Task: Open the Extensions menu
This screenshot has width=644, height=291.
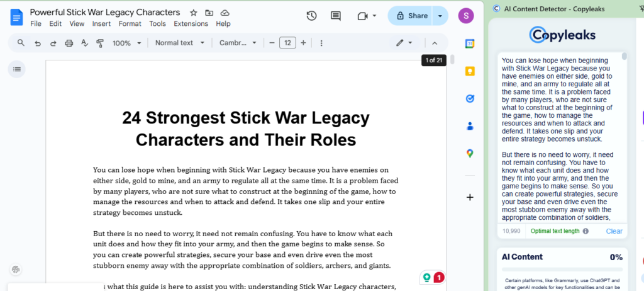Action: point(191,24)
